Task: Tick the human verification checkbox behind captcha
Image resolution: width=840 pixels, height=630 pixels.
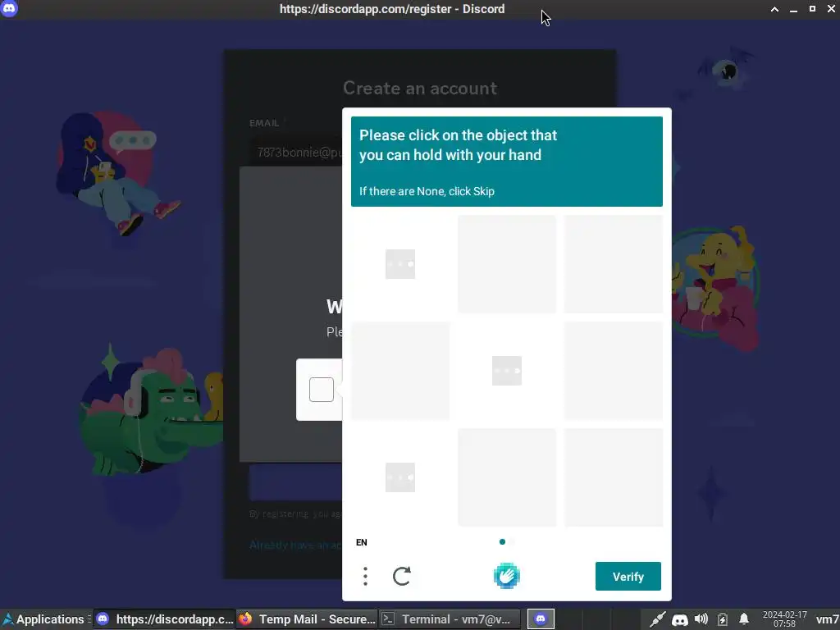Action: coord(322,390)
